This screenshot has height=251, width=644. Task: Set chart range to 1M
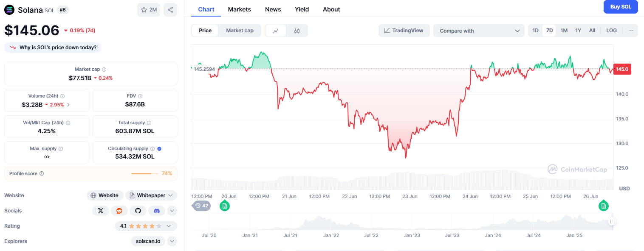click(564, 31)
